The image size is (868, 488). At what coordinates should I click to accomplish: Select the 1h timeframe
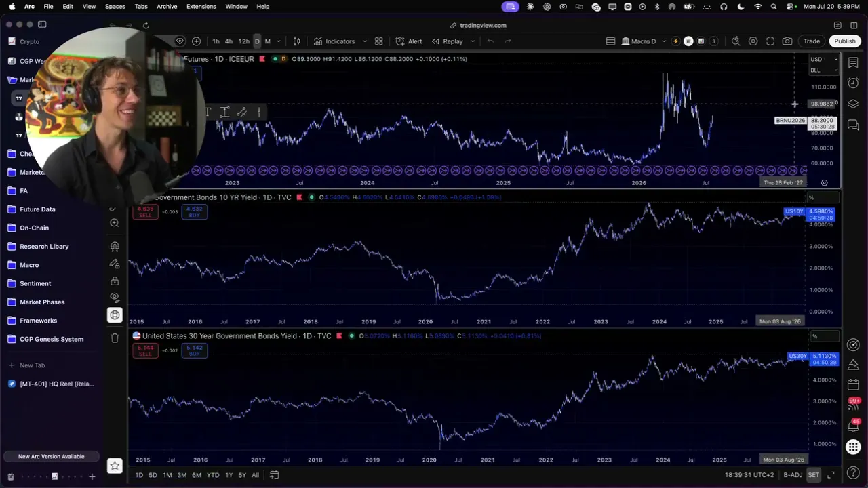[216, 41]
